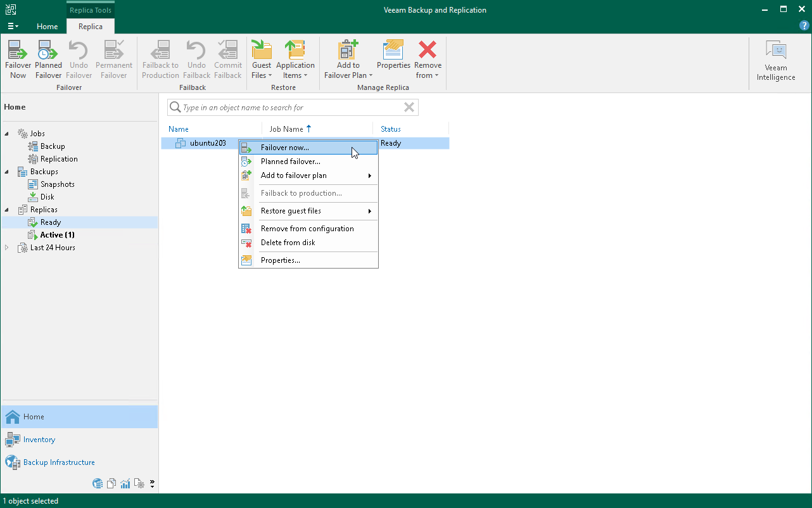Collapse the Jobs tree node
This screenshot has height=508, width=812.
[8, 134]
